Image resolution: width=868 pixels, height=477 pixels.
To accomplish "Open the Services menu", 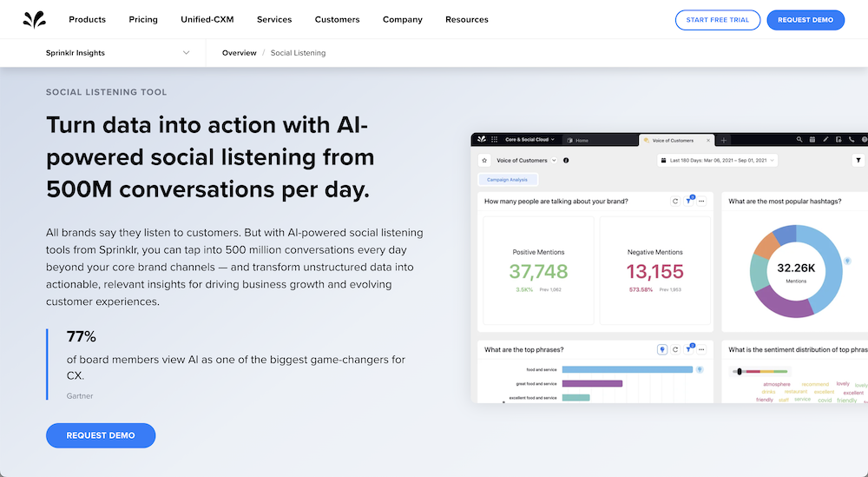I will coord(274,19).
